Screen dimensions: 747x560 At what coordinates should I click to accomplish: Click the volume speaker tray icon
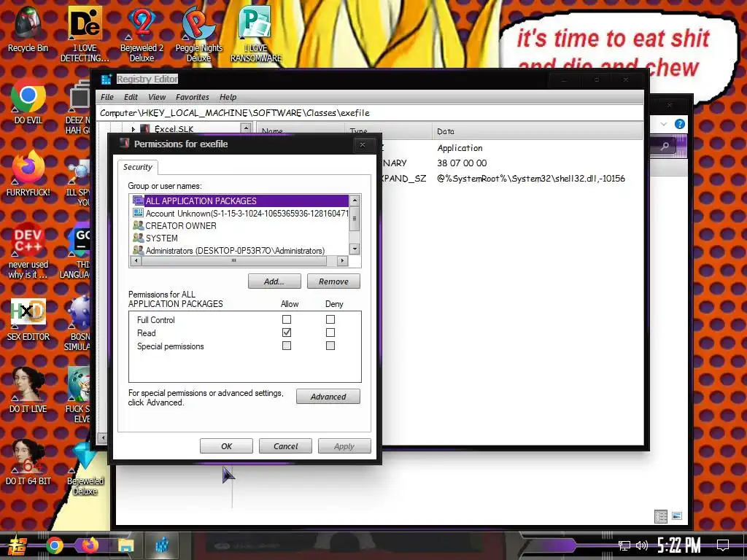[x=642, y=545]
